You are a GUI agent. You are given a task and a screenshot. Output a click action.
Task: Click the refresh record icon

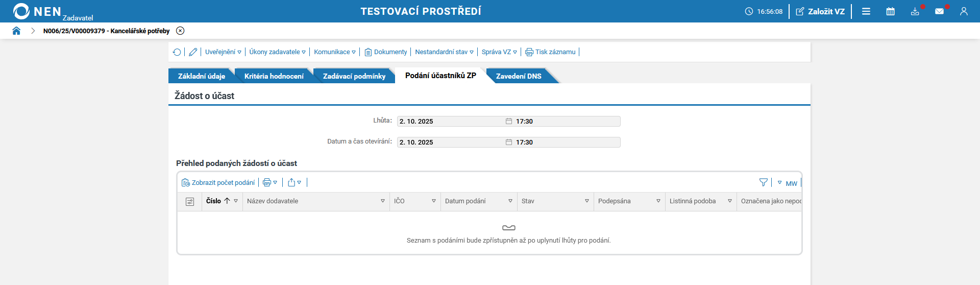coord(177,52)
